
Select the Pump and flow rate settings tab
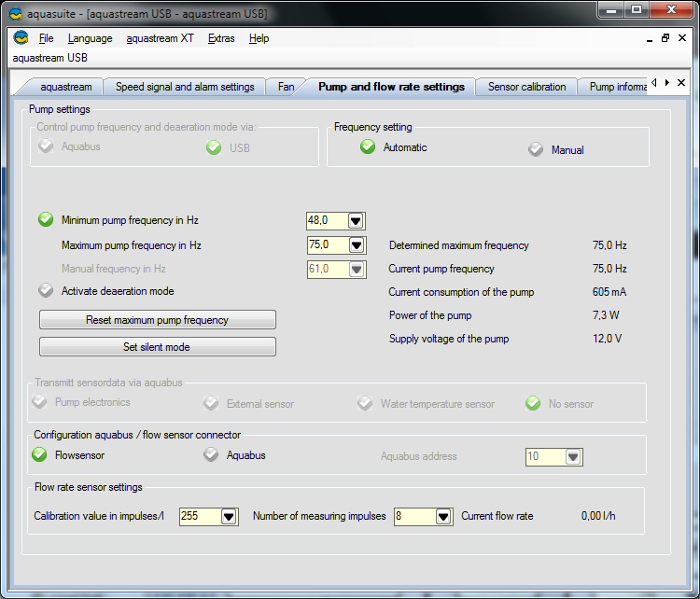click(x=391, y=87)
